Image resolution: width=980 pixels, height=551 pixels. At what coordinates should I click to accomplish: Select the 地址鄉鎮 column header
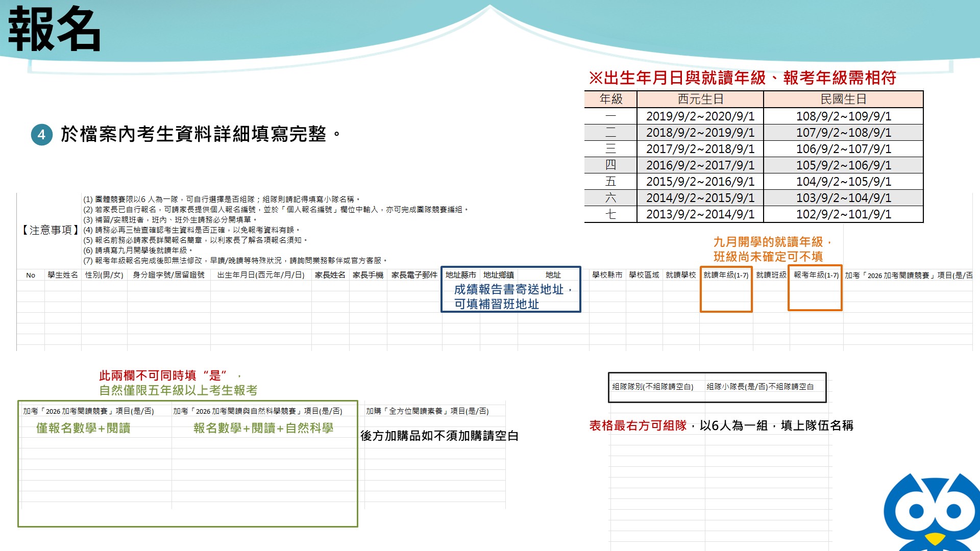pyautogui.click(x=499, y=275)
